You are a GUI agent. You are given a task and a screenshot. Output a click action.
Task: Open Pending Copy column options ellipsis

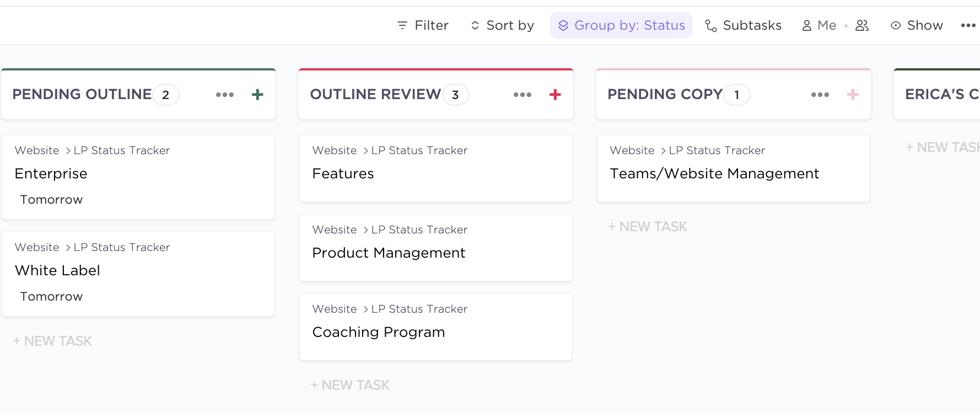click(820, 95)
